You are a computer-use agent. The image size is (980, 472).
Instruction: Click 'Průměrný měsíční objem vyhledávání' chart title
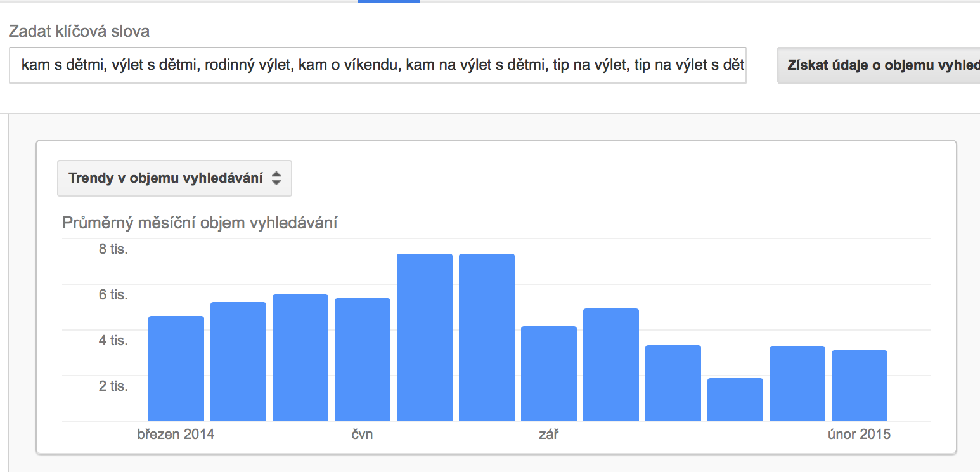point(200,223)
